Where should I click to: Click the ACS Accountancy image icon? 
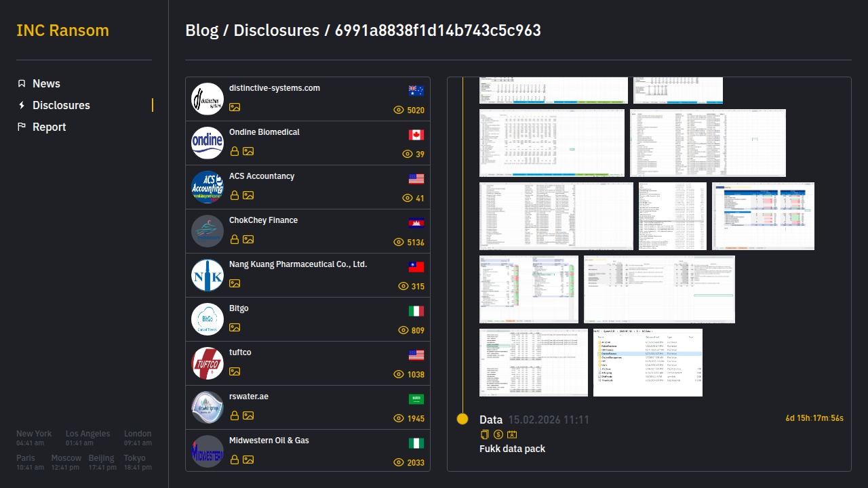(248, 195)
